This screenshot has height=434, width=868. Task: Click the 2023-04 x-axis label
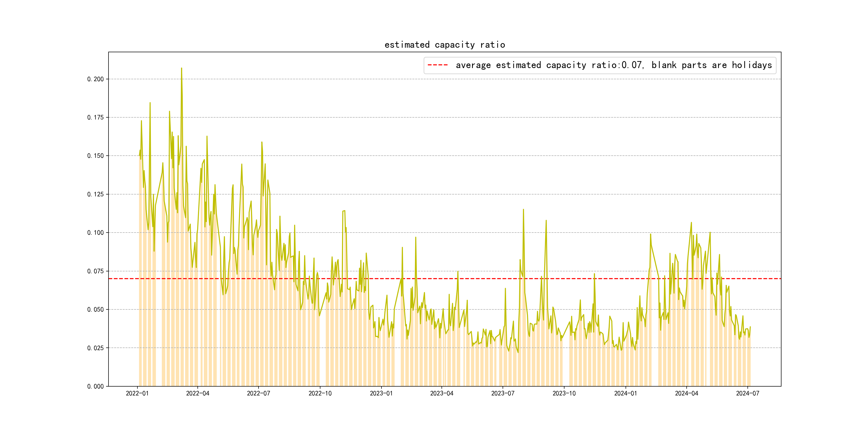442,393
